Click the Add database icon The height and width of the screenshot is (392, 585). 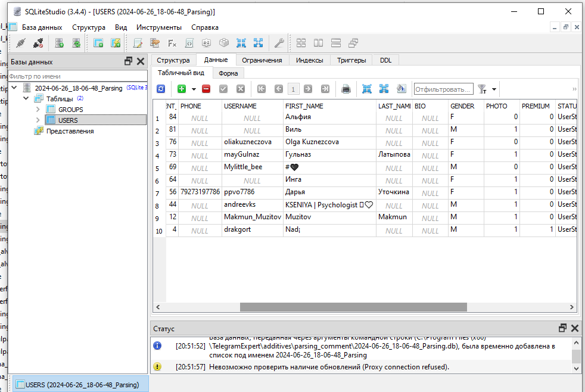click(59, 43)
